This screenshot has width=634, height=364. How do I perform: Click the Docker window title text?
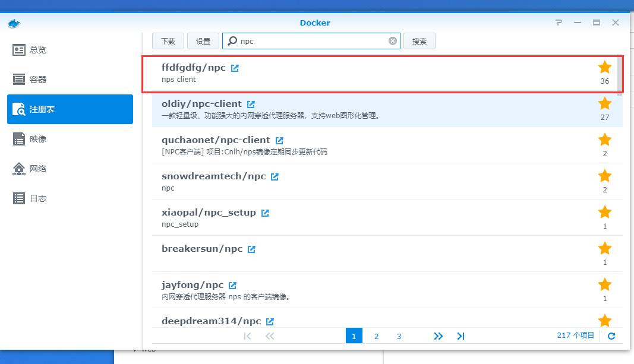315,23
